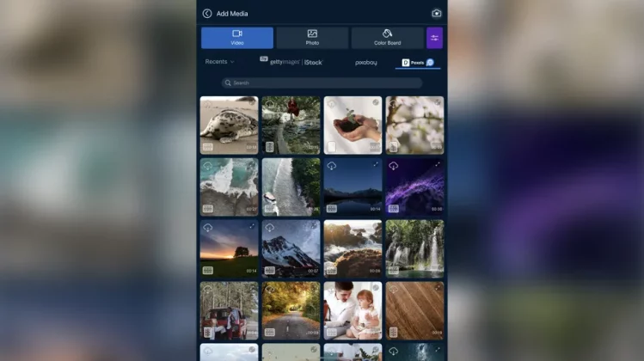The width and height of the screenshot is (644, 361).
Task: Download the wooden texture video via cloud icon
Action: (x=393, y=290)
